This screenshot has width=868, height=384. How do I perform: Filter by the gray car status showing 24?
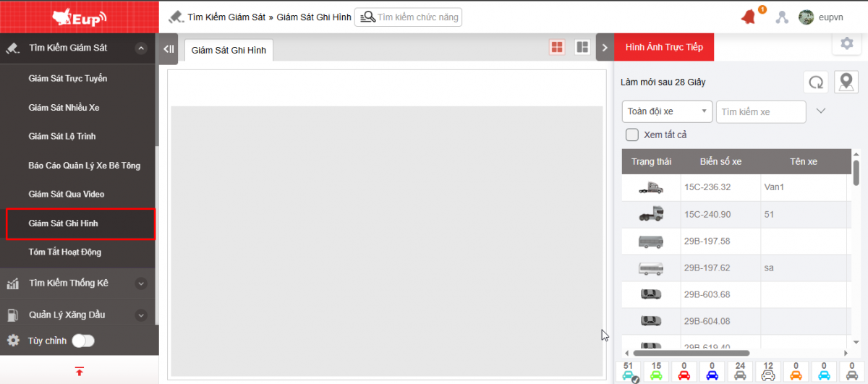pyautogui.click(x=740, y=372)
